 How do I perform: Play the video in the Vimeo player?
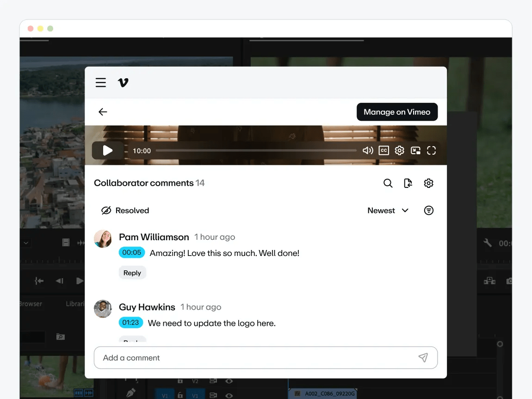[107, 150]
